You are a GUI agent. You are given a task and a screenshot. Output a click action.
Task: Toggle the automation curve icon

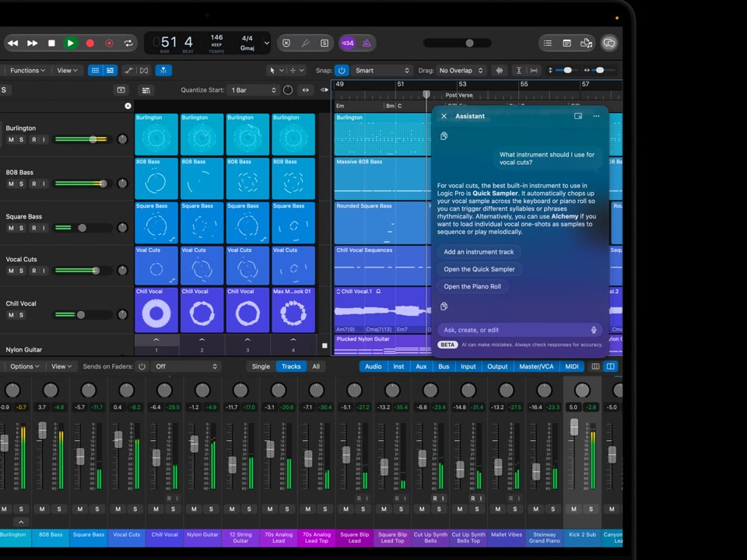tap(128, 71)
